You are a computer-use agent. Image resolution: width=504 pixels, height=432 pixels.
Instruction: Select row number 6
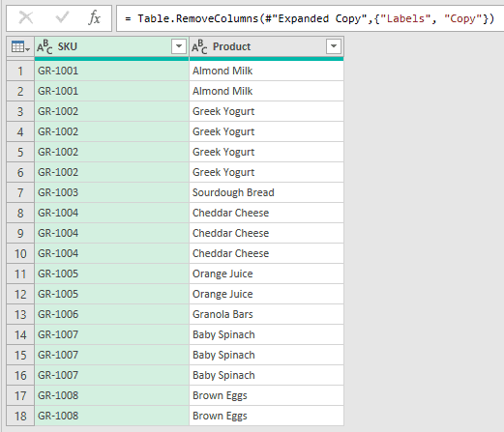point(20,172)
